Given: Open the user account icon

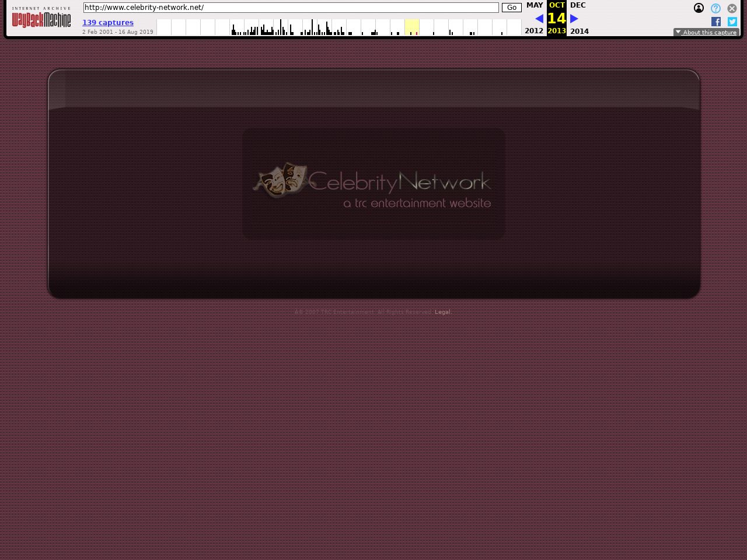Looking at the screenshot, I should point(699,8).
